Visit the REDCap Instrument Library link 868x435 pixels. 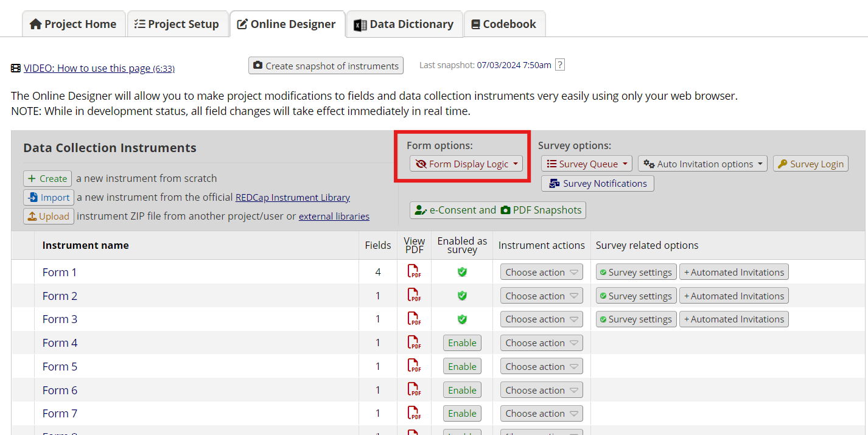pyautogui.click(x=293, y=197)
